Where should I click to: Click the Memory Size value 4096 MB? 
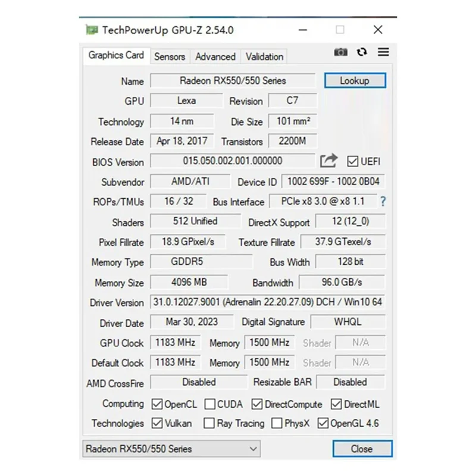point(189,282)
